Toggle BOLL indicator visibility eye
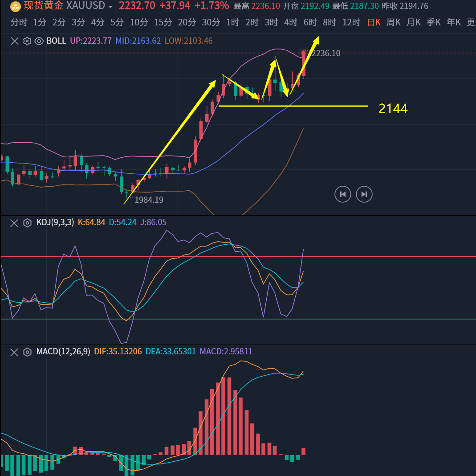The height and width of the screenshot is (476, 476). coord(39,41)
